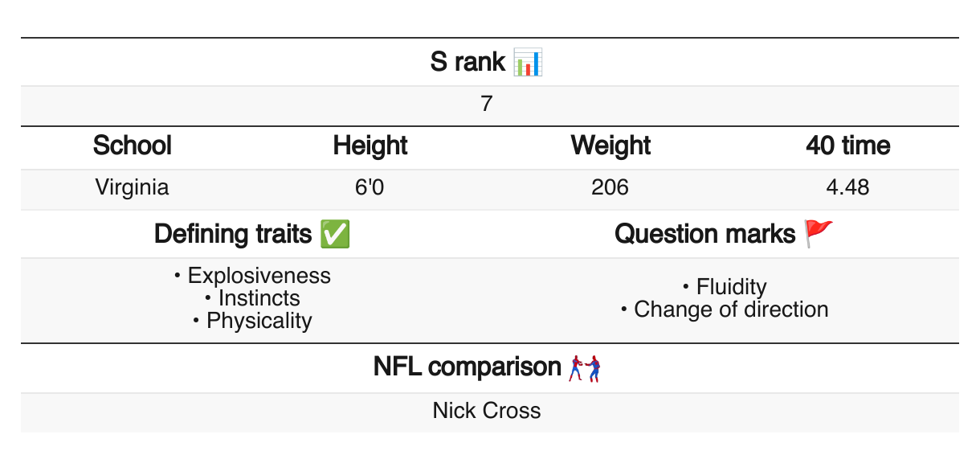Click the Height column header

370,146
